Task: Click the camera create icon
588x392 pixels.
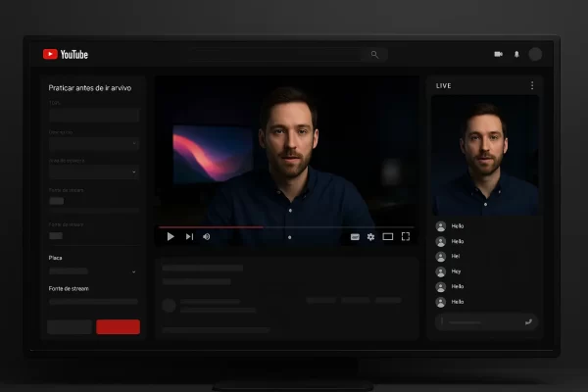Action: [498, 55]
